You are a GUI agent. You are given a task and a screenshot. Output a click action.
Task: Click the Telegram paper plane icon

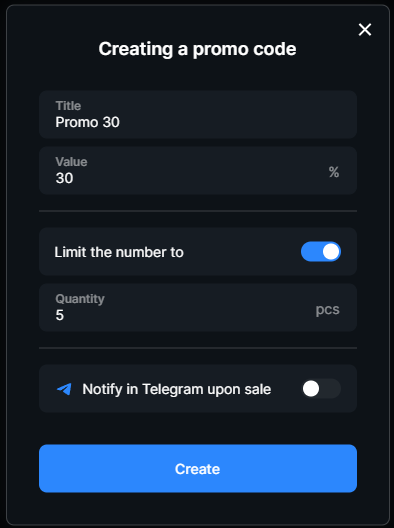[64, 389]
